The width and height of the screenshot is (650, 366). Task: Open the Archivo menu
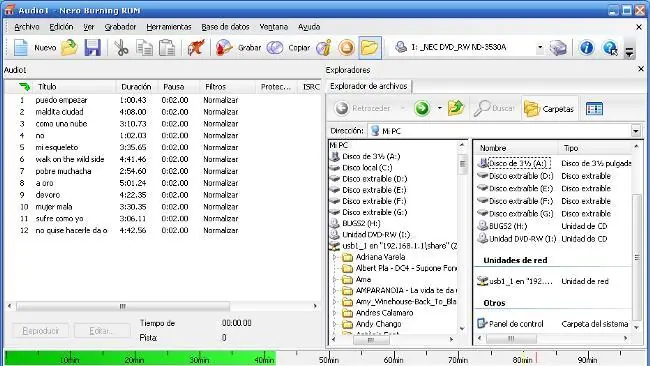[x=27, y=27]
